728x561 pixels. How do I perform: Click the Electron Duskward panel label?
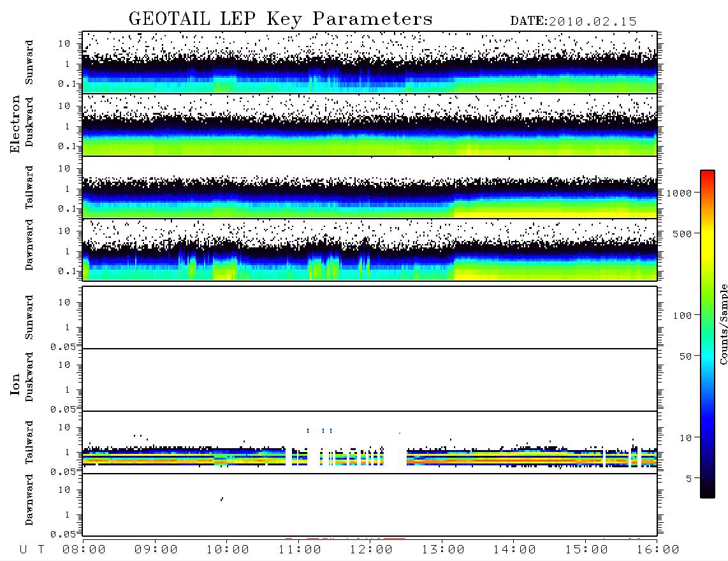(x=29, y=122)
